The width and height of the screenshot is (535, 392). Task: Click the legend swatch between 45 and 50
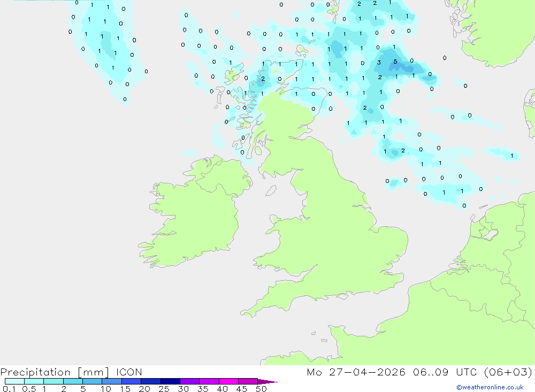tap(248, 381)
